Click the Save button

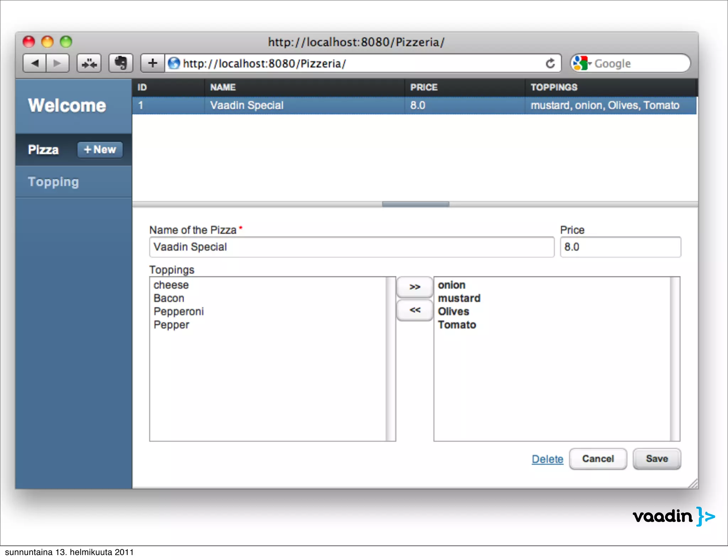pyautogui.click(x=657, y=459)
